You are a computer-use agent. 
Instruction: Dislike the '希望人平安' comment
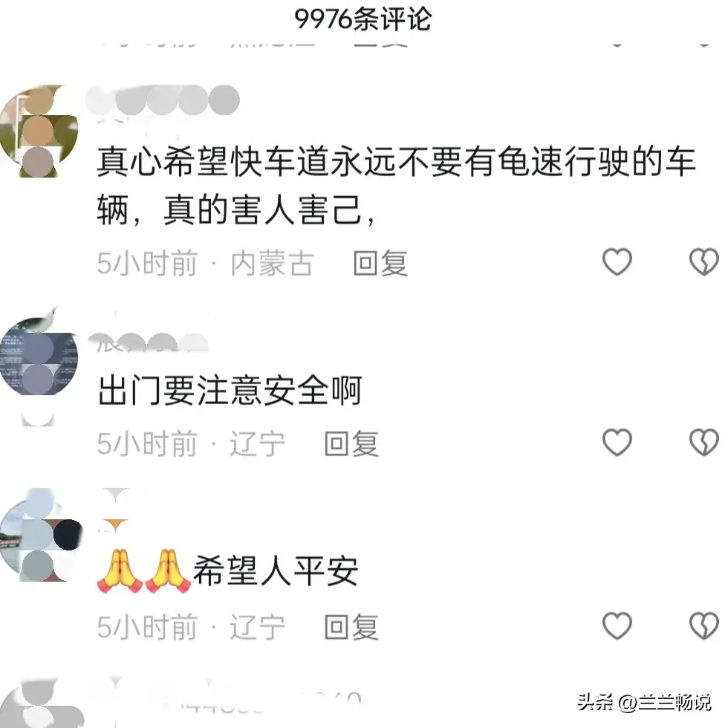(704, 625)
